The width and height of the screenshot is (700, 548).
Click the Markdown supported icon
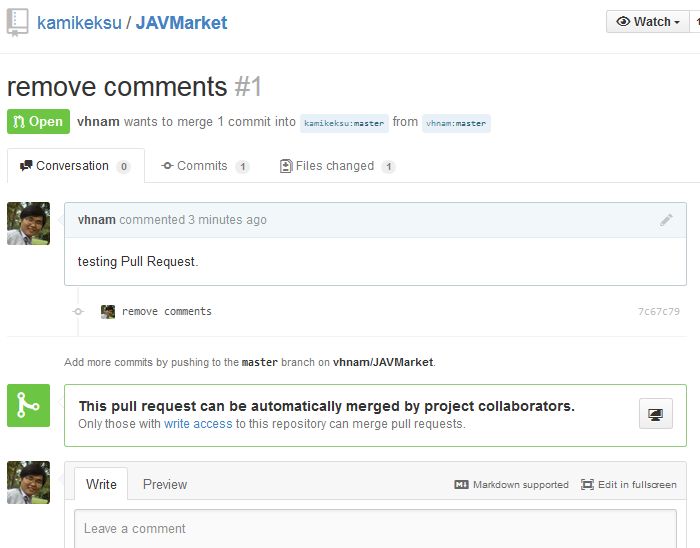[461, 485]
